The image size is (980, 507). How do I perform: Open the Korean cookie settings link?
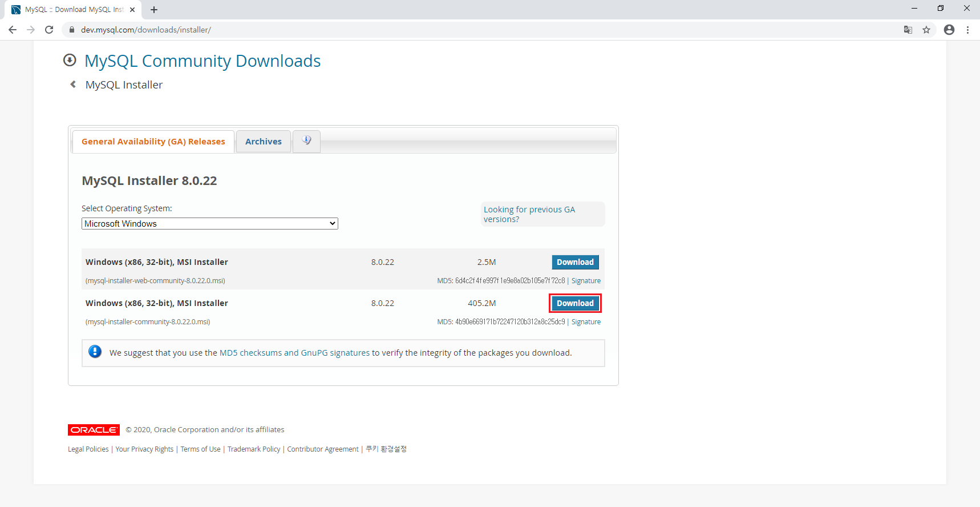386,449
